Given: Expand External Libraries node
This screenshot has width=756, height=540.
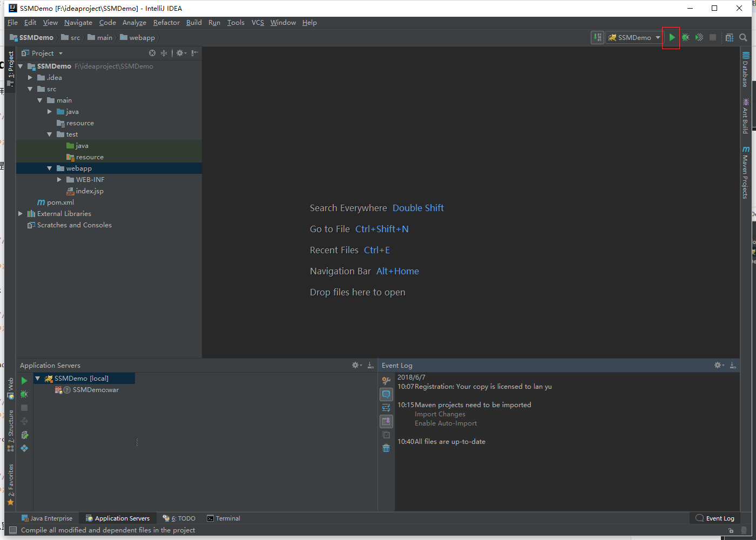Looking at the screenshot, I should (21, 213).
